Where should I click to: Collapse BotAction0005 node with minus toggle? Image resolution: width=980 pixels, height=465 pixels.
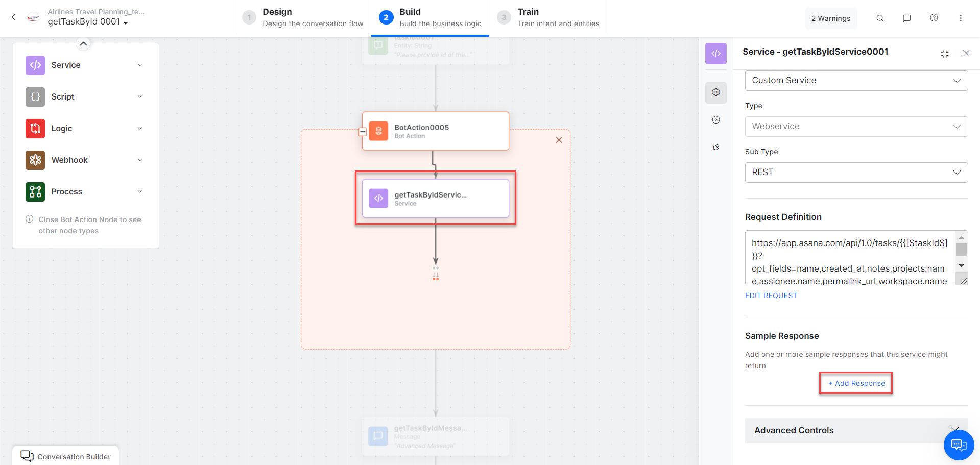coord(363,132)
